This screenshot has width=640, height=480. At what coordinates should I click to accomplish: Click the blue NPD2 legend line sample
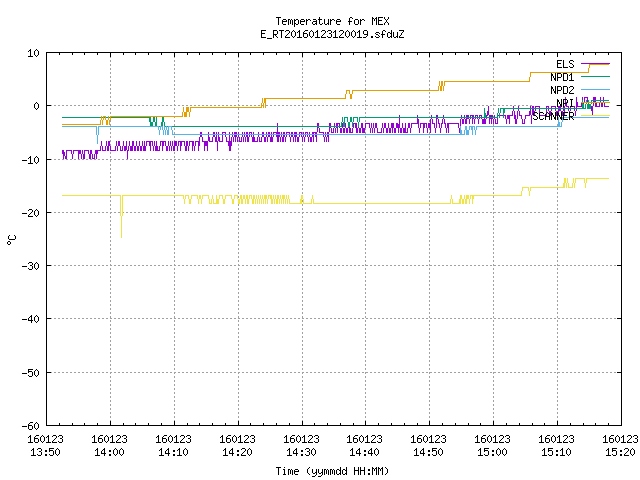(595, 89)
